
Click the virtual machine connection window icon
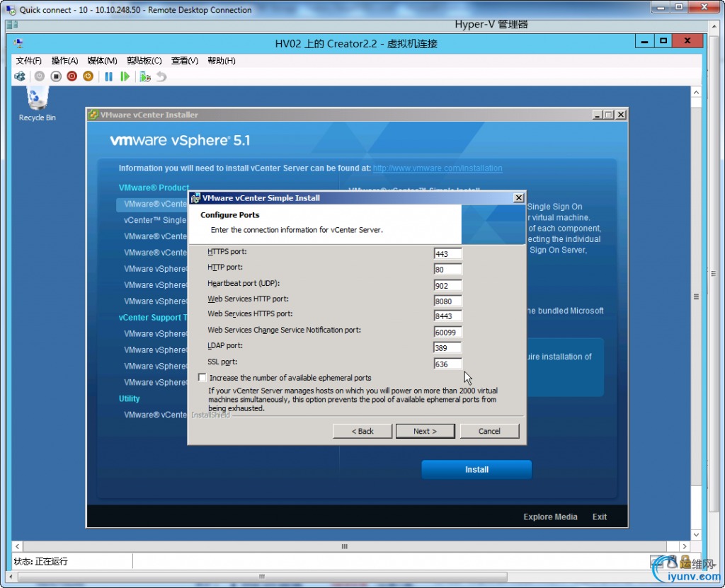point(18,43)
